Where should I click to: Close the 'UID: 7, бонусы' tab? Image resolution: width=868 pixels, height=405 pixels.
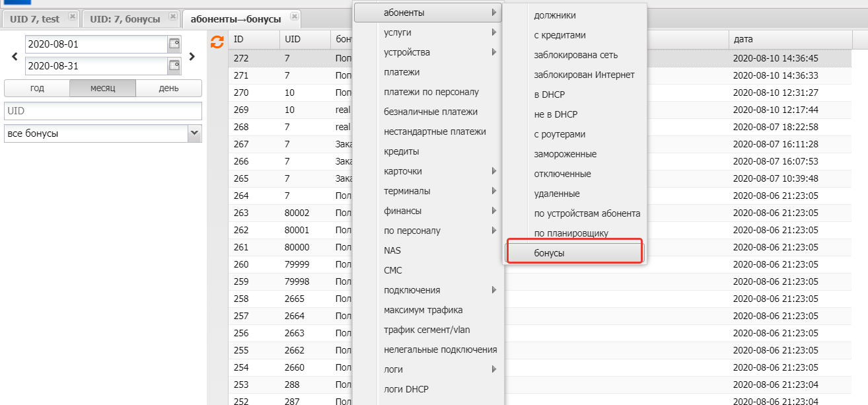click(173, 16)
